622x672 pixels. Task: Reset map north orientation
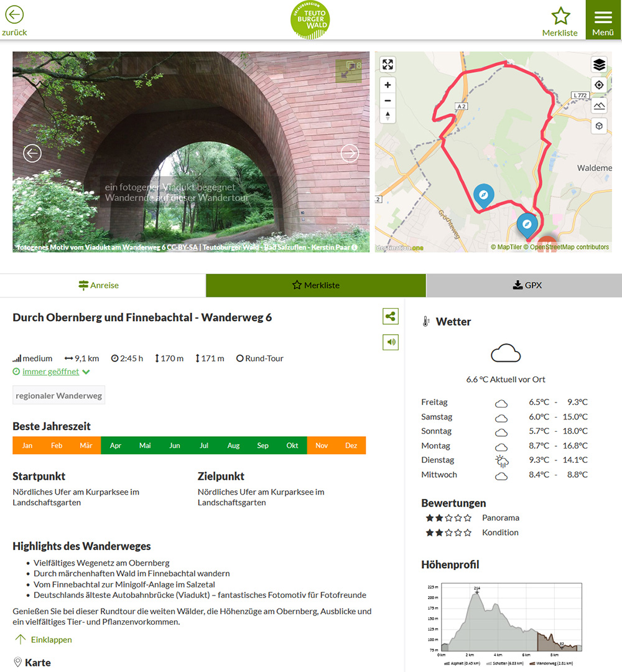(x=388, y=115)
